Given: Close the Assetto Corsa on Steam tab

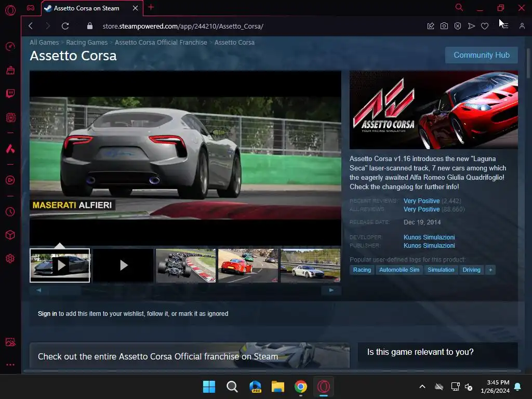Looking at the screenshot, I should [136, 8].
